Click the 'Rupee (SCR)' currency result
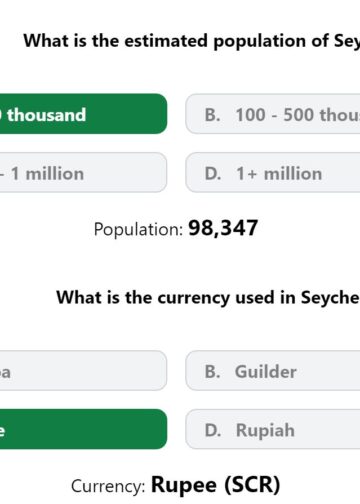Image resolution: width=360 pixels, height=504 pixels. [216, 485]
